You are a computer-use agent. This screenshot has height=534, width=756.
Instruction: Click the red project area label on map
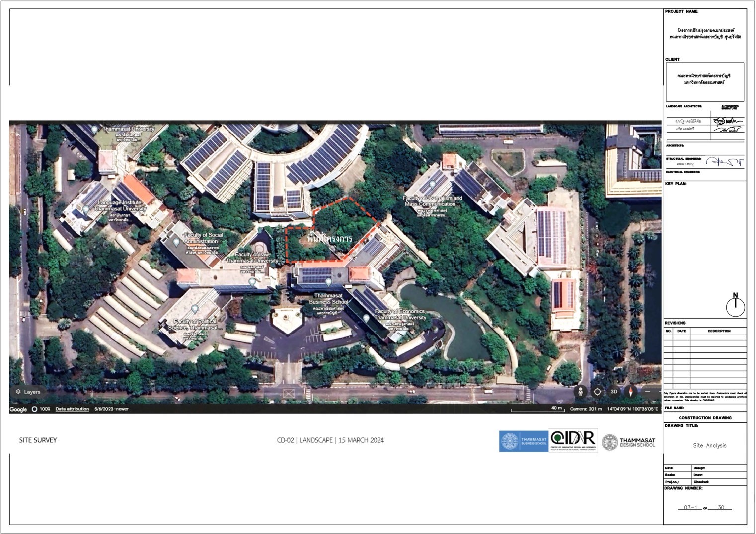[329, 239]
